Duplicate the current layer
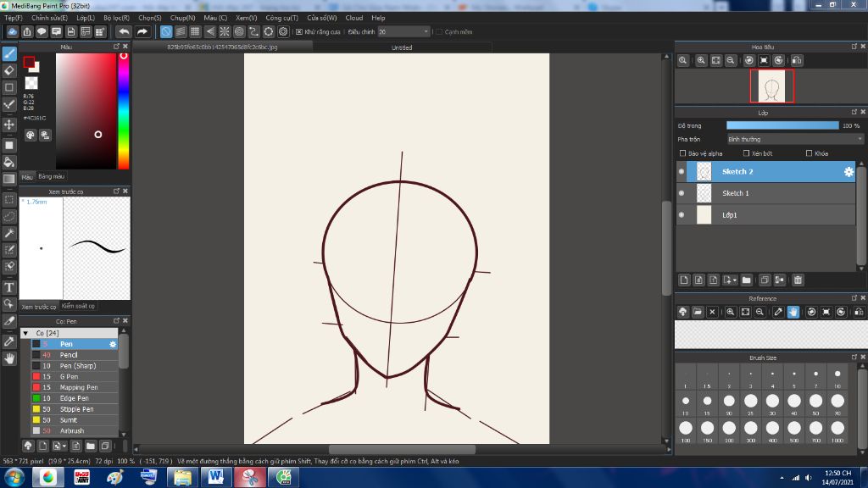Screen dimensions: 868x488 pos(765,280)
